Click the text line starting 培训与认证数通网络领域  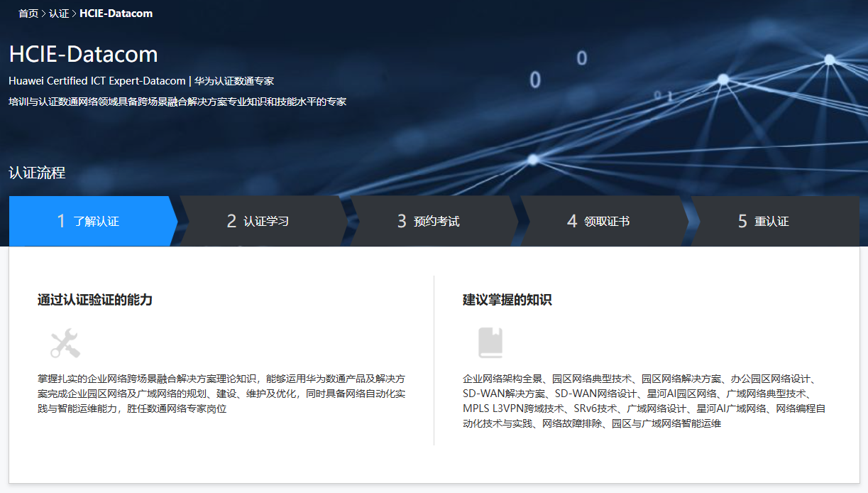[177, 102]
